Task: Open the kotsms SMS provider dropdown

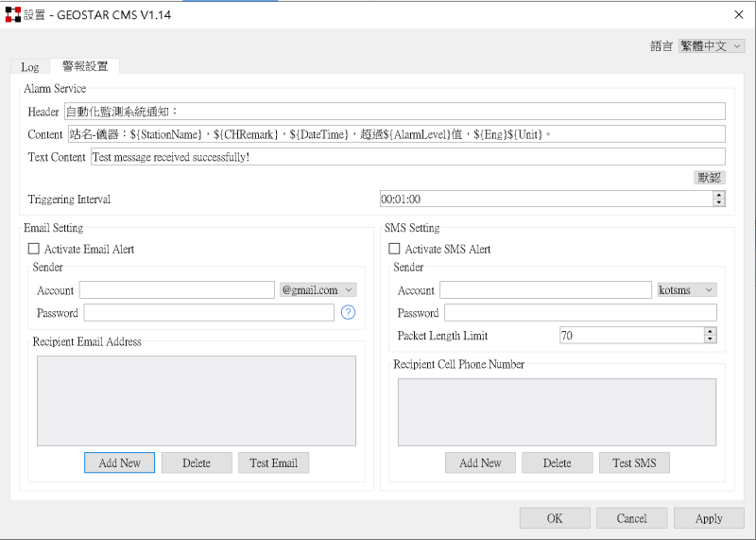Action: click(686, 290)
